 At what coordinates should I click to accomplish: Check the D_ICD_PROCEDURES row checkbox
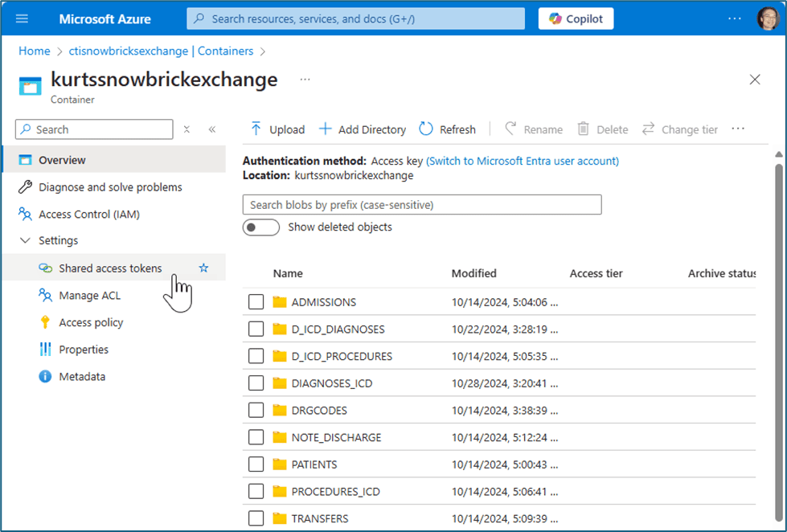[256, 356]
